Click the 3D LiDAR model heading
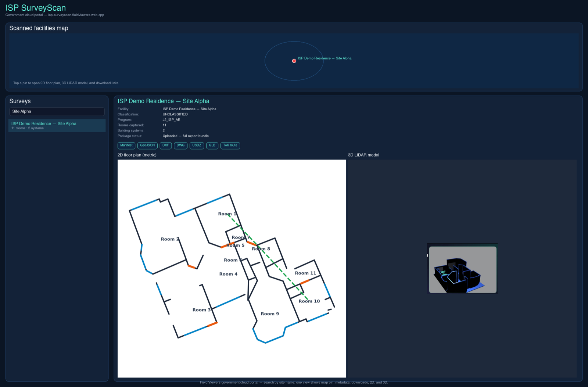This screenshot has width=588, height=387. click(363, 155)
